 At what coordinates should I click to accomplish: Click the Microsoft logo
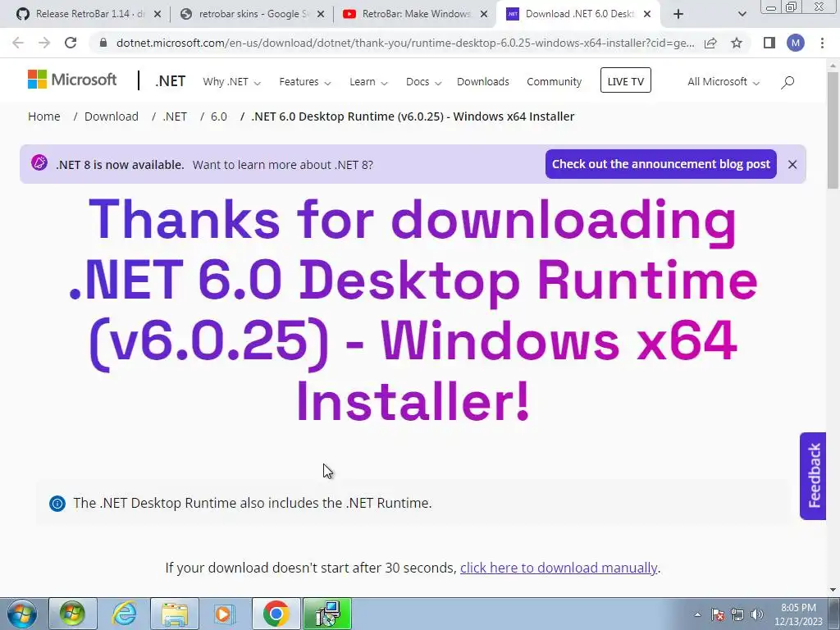click(x=72, y=80)
